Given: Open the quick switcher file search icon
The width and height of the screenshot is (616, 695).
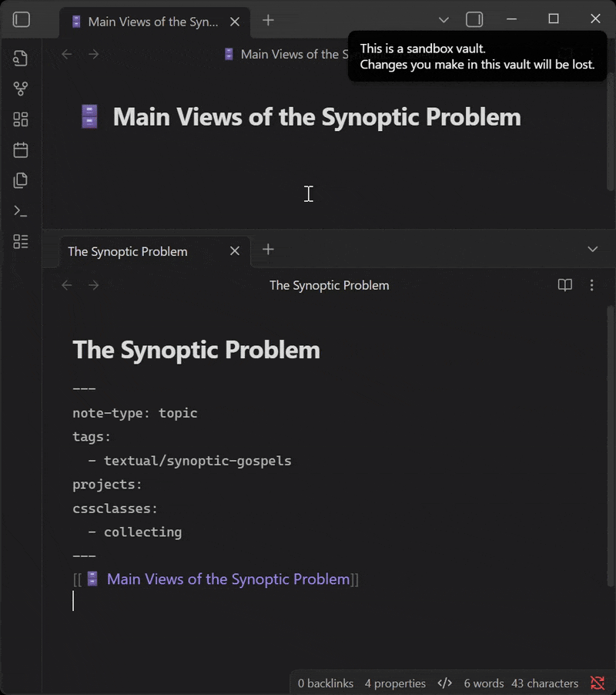Looking at the screenshot, I should [21, 58].
